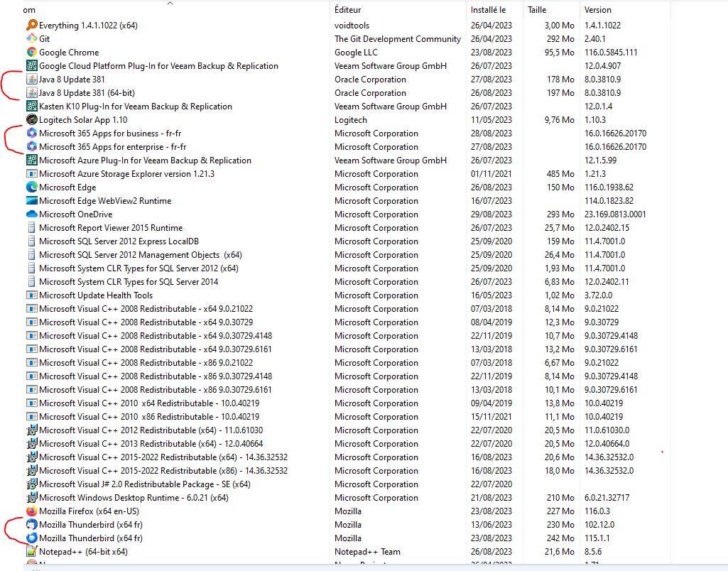
Task: Click the Microsoft Report Viewer 2015 Runtime icon
Action: click(31, 227)
